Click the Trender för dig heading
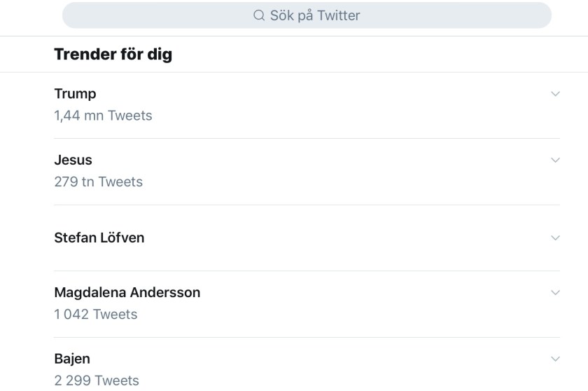The image size is (588, 391). (x=113, y=54)
